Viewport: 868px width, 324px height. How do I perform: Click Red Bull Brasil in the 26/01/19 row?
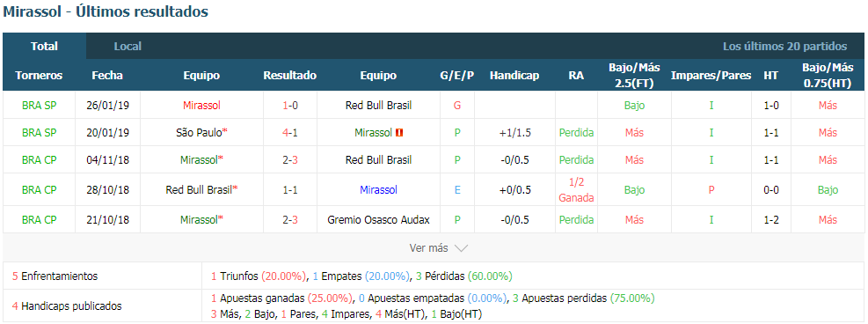(x=379, y=106)
